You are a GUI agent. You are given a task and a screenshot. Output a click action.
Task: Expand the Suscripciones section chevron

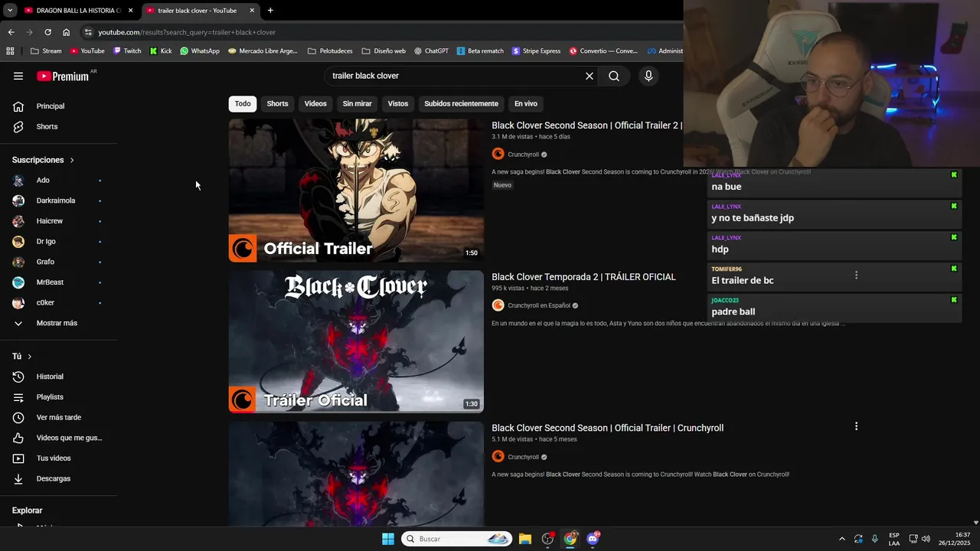point(72,161)
